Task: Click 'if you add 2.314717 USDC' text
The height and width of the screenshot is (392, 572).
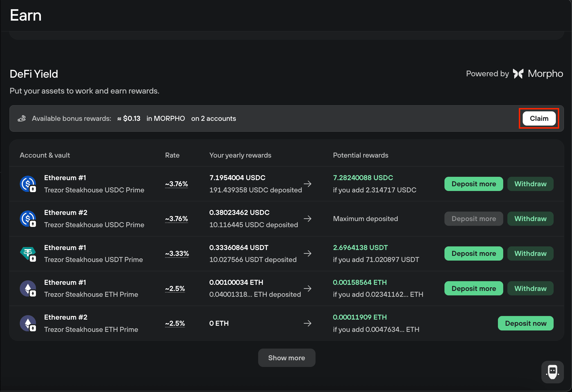Action: click(x=375, y=190)
